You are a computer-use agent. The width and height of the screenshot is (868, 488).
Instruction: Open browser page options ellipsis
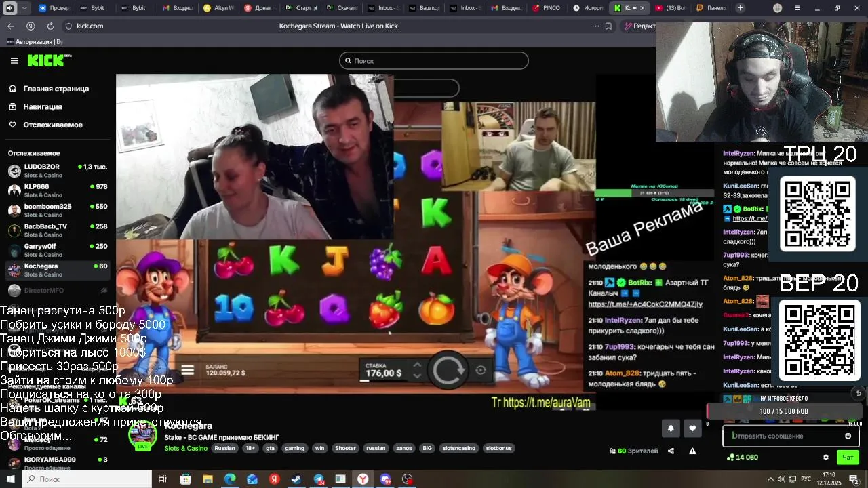coord(595,26)
